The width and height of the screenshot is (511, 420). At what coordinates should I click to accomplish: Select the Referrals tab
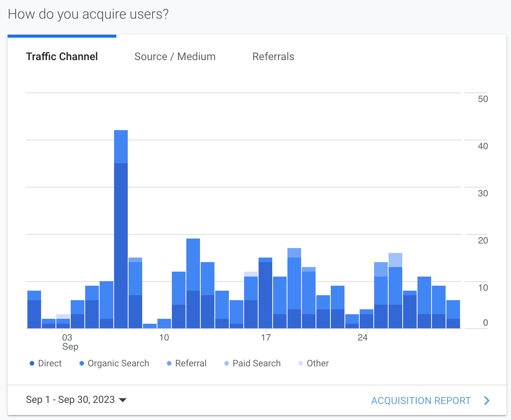point(273,57)
